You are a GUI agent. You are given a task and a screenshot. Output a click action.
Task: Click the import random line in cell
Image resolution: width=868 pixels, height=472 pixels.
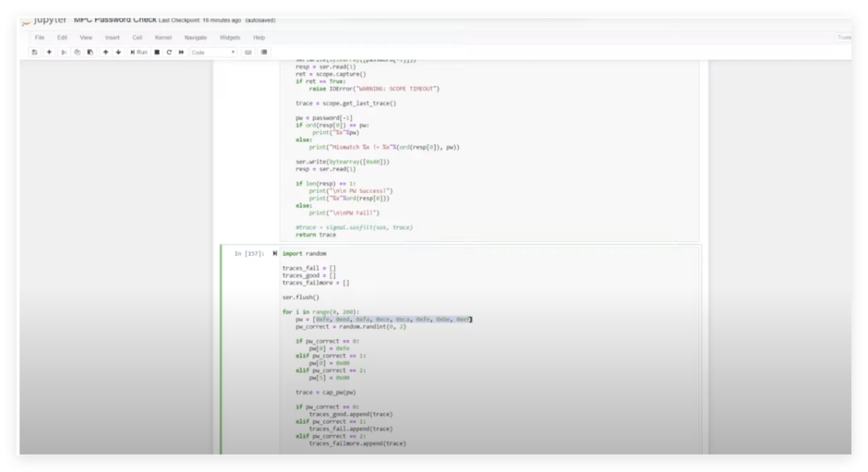[304, 253]
